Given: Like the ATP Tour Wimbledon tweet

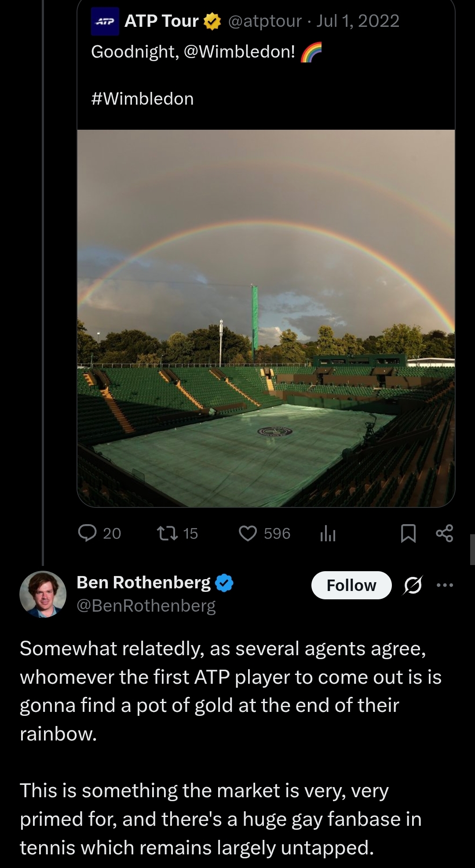Looking at the screenshot, I should coord(264,533).
